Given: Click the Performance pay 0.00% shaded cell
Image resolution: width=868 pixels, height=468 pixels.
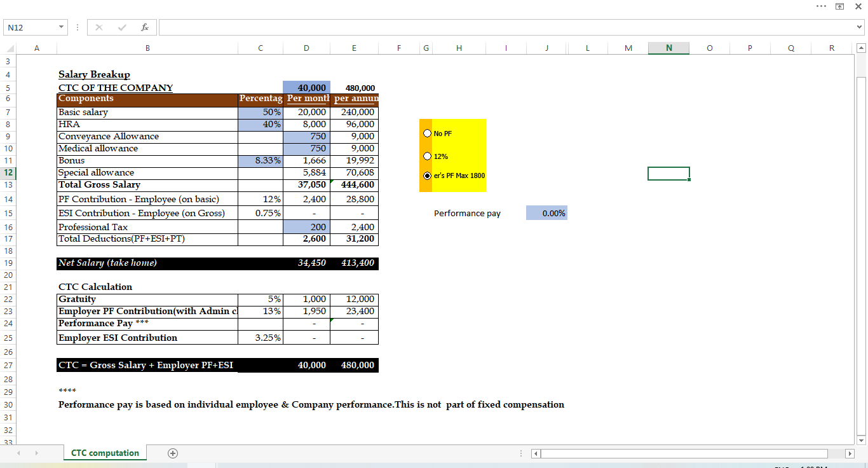Looking at the screenshot, I should tap(546, 213).
